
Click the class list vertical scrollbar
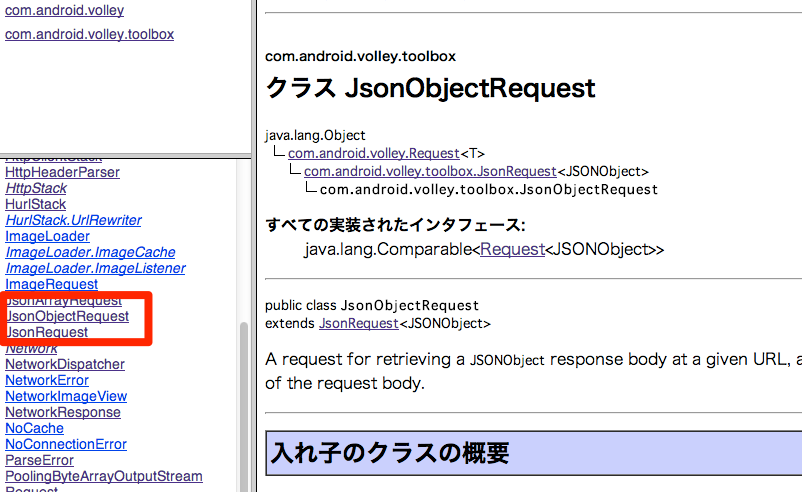(243, 400)
